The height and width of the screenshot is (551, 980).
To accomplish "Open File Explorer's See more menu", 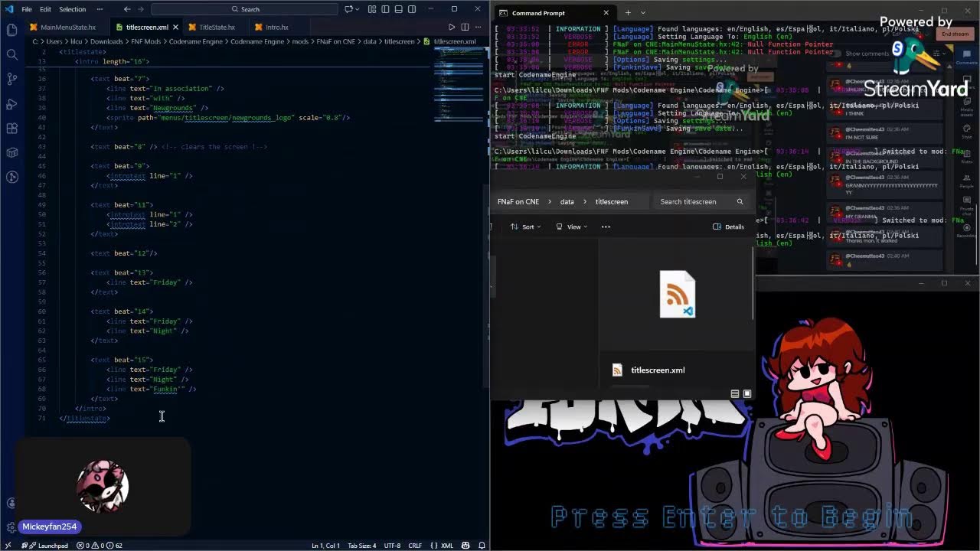I will (606, 227).
